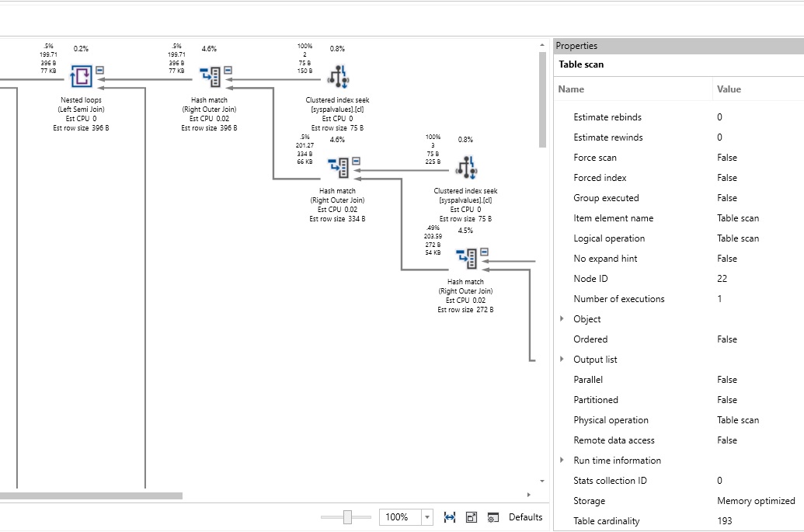Click the plan diagram horizontal scrollbar thumb
The width and height of the screenshot is (804, 532).
pyautogui.click(x=91, y=495)
